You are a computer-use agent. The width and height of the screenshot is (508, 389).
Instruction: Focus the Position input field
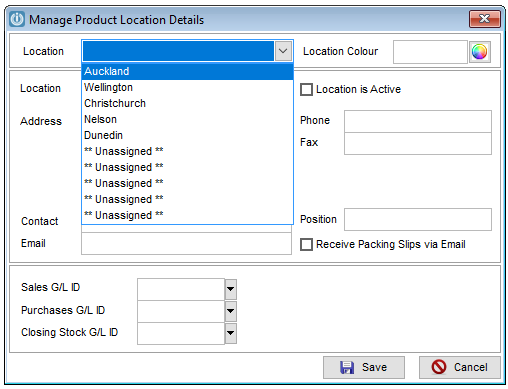point(418,219)
